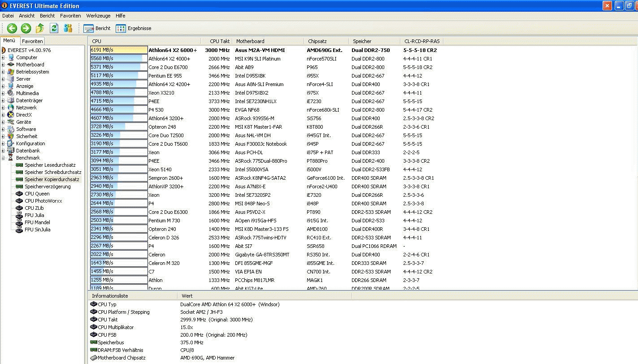Click the FPU Julia chip icon
This screenshot has width=638, height=364.
point(19,215)
